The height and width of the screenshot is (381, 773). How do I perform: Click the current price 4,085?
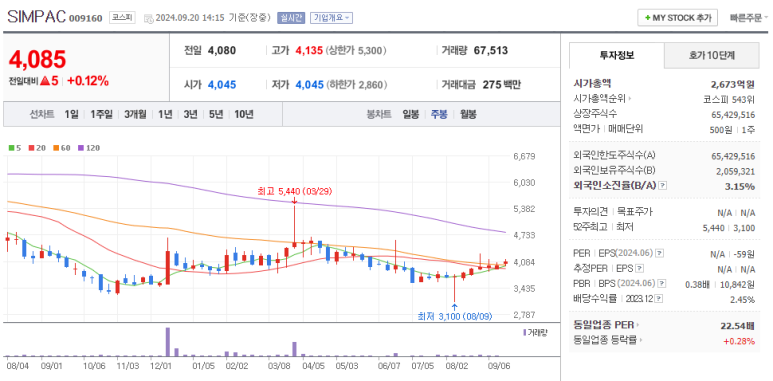[37, 60]
